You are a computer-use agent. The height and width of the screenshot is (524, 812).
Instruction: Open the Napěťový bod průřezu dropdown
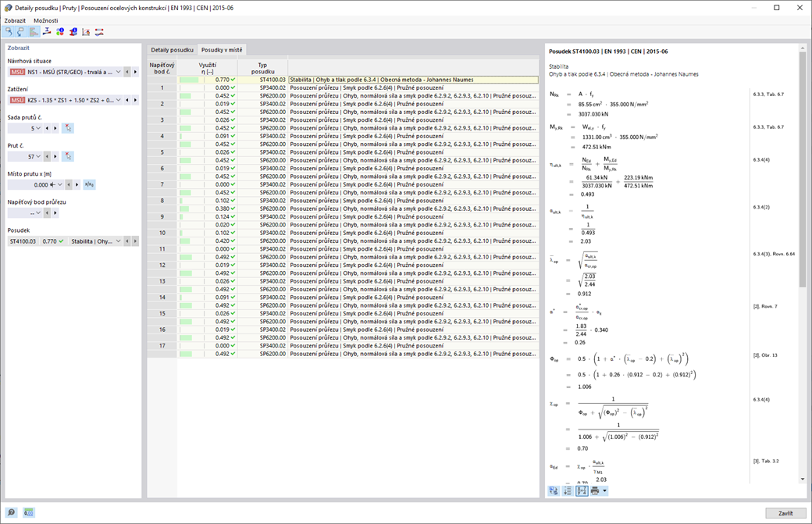(38, 213)
